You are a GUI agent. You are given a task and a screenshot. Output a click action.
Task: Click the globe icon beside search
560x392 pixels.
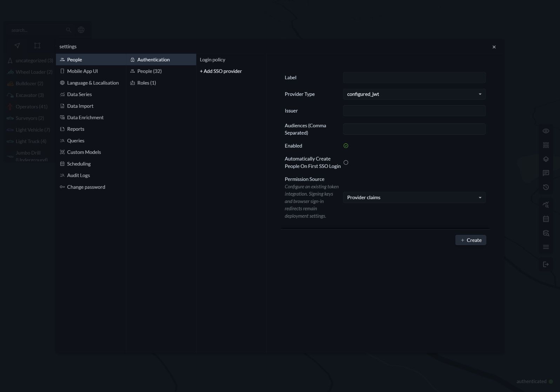pyautogui.click(x=81, y=30)
